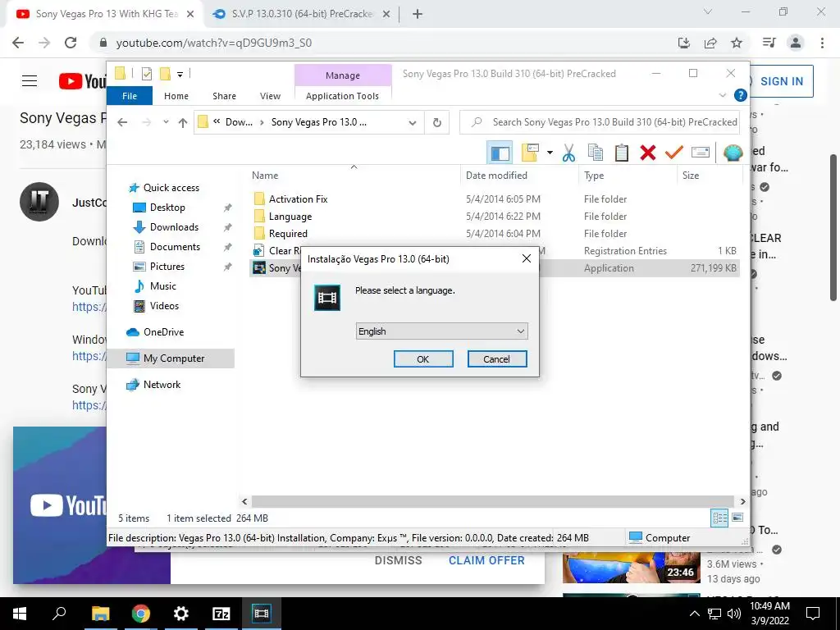Open the Customize Quick Access Toolbar arrow
840x630 pixels.
click(180, 75)
